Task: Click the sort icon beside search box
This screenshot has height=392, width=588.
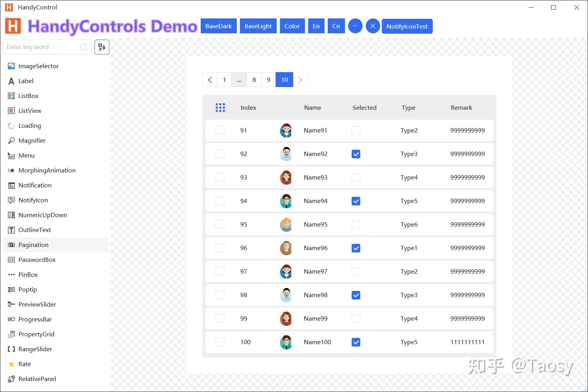Action: (x=102, y=47)
